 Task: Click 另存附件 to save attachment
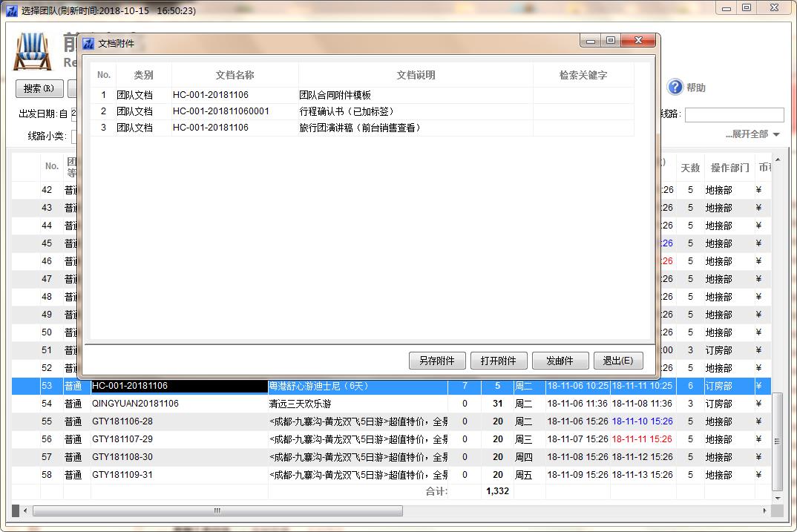click(x=437, y=361)
